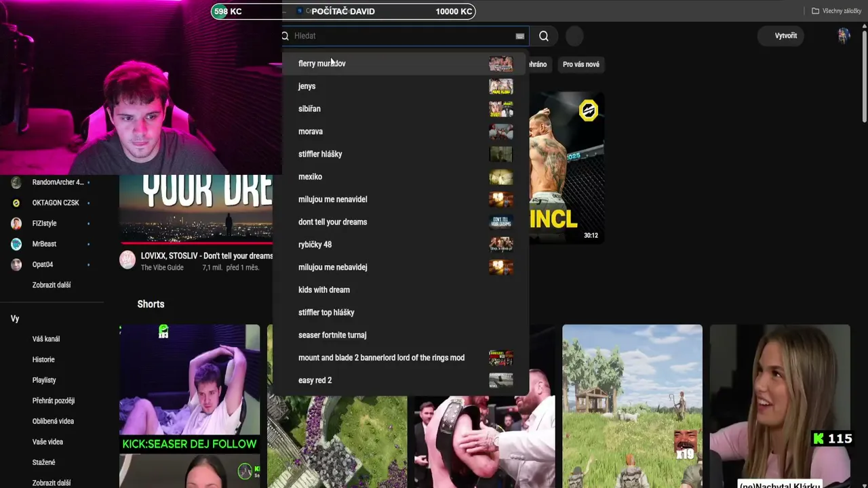The height and width of the screenshot is (488, 868).
Task: Open the blonde woman Klárku short
Action: point(780,406)
